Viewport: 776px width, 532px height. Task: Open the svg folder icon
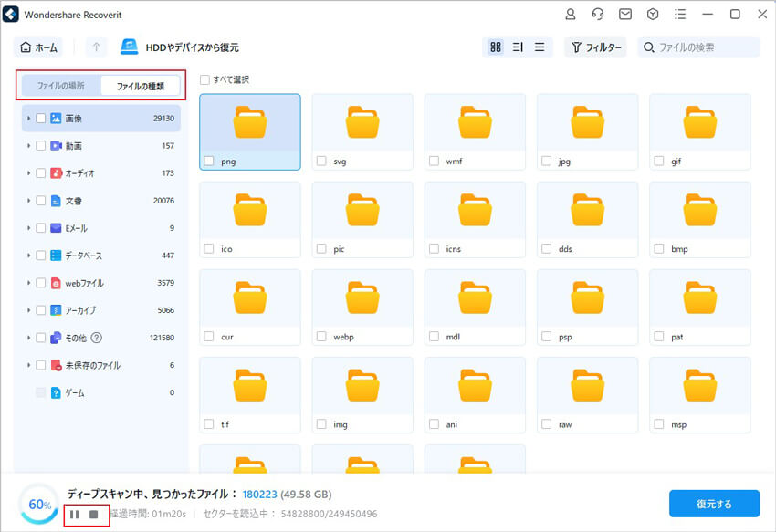click(x=362, y=121)
